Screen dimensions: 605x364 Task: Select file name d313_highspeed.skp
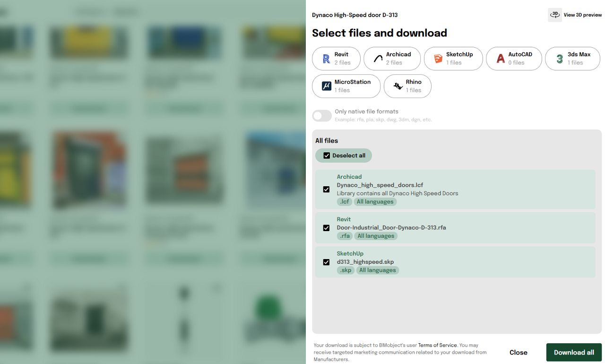(x=365, y=262)
